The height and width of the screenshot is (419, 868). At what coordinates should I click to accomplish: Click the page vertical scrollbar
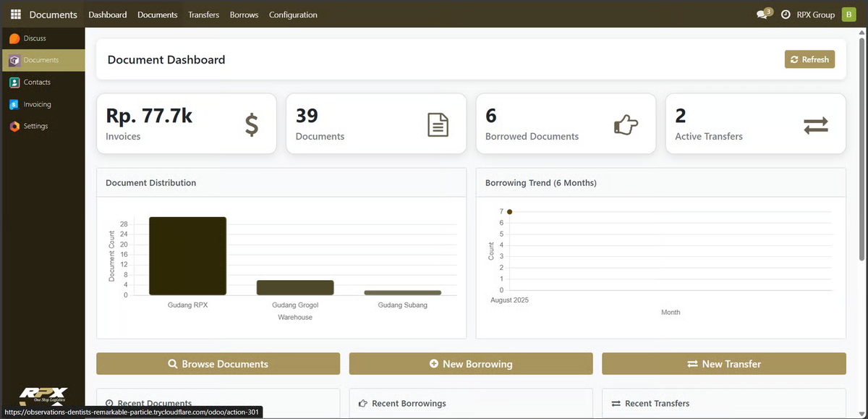click(x=862, y=145)
